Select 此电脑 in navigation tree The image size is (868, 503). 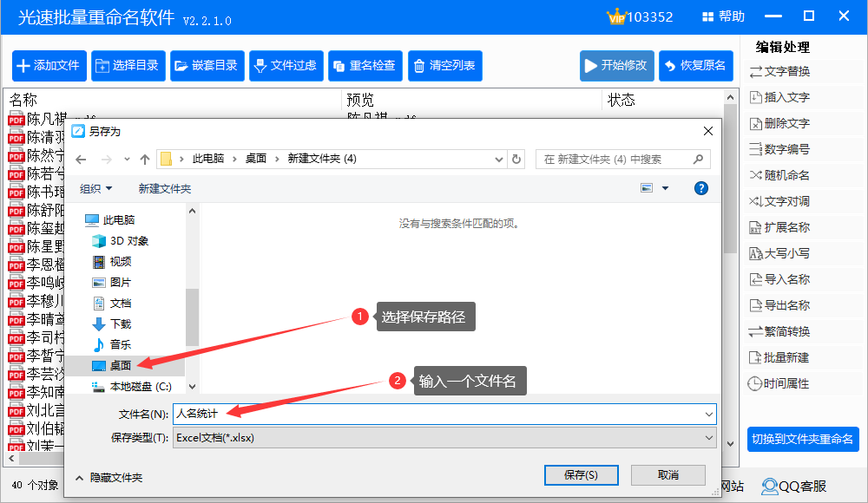tap(110, 220)
